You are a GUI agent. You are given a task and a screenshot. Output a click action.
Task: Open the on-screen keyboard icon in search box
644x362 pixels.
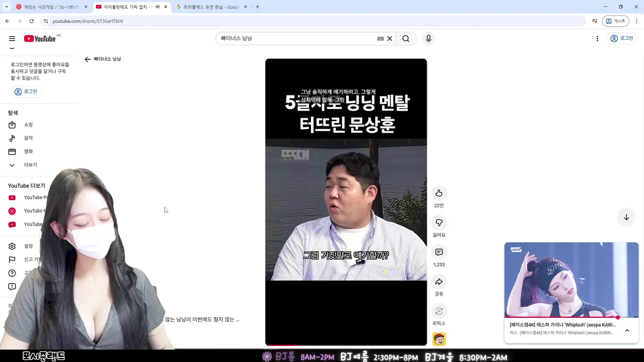[380, 39]
